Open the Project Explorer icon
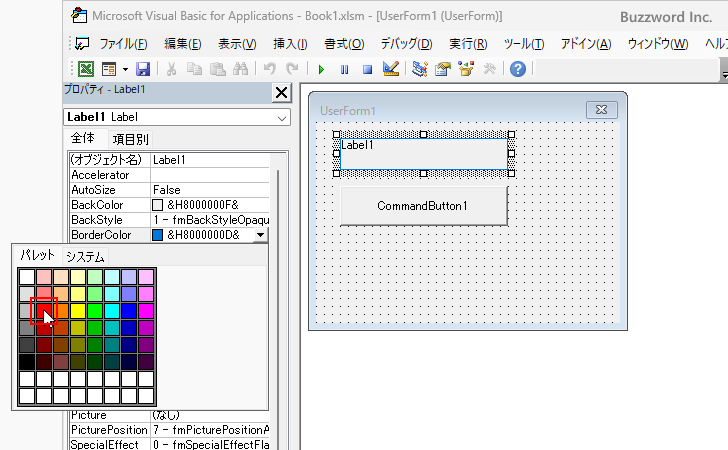Viewport: 728px width, 450px height. [420, 69]
